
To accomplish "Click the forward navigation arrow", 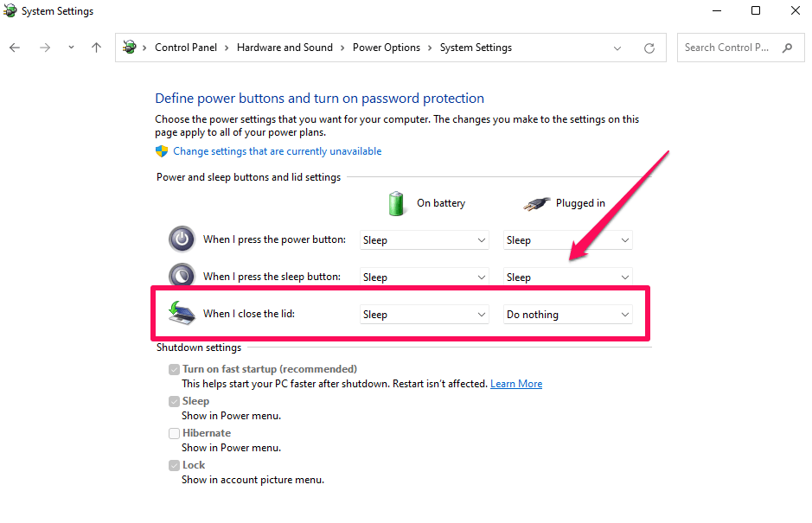I will tap(45, 48).
